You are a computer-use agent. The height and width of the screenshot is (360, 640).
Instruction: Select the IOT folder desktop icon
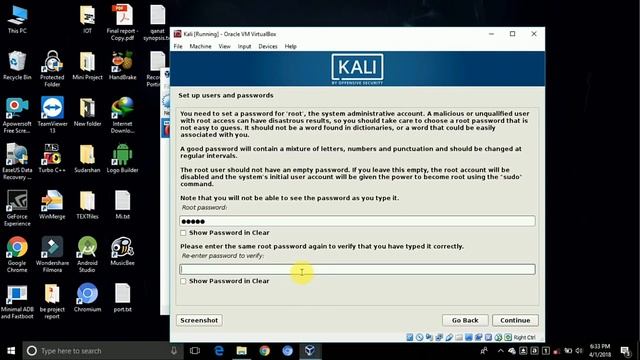point(87,19)
